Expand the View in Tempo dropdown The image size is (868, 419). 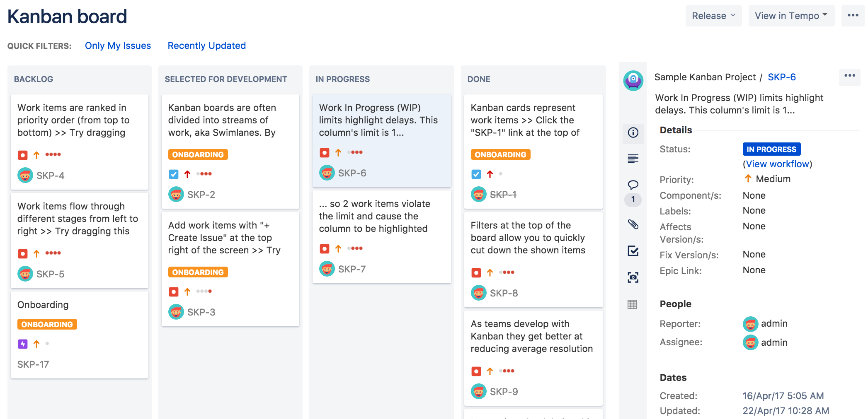click(790, 15)
